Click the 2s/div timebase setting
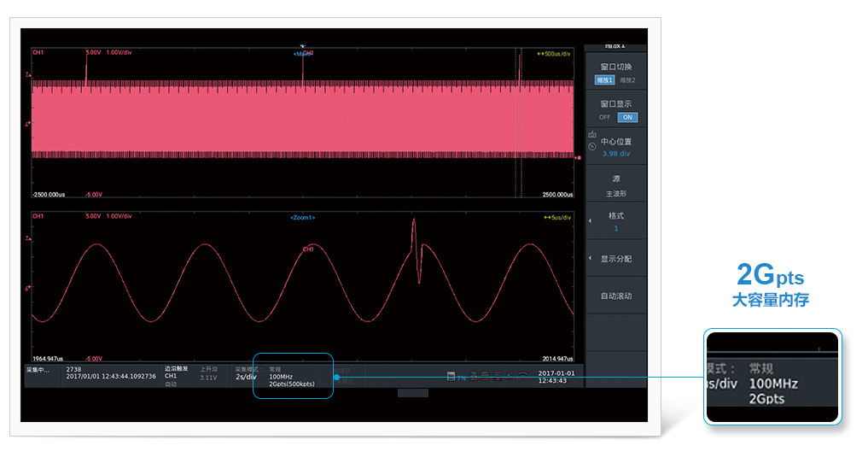 point(247,376)
